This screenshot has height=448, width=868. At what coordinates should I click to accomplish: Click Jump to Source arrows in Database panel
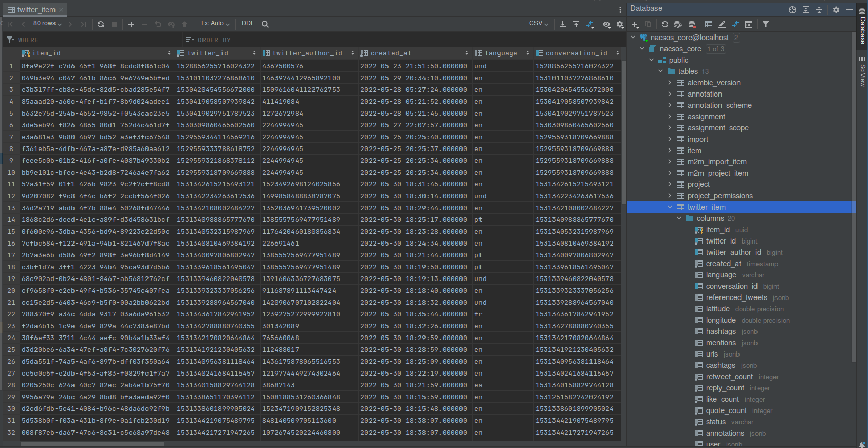click(735, 24)
